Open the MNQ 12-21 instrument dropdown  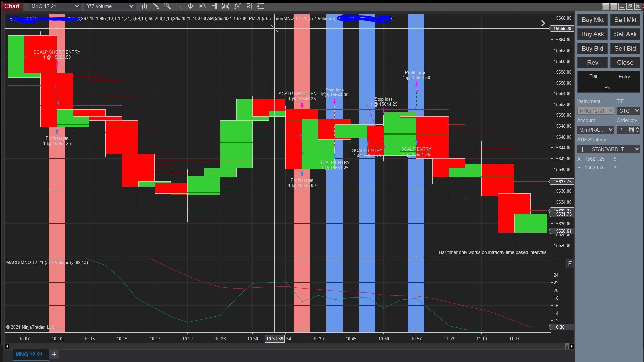click(55, 6)
